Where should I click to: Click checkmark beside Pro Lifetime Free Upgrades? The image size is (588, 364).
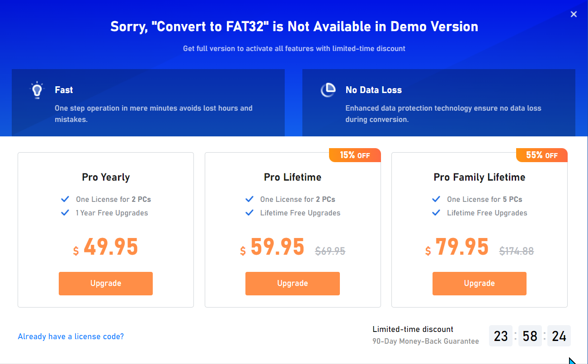point(249,213)
